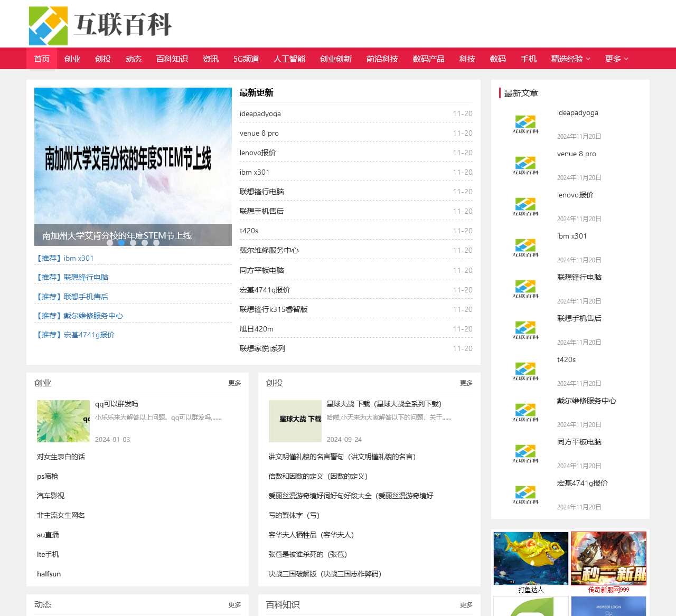The width and height of the screenshot is (676, 616).
Task: Open thumbnail icon beside 宏基4741g报价 sidebar article
Action: click(525, 495)
